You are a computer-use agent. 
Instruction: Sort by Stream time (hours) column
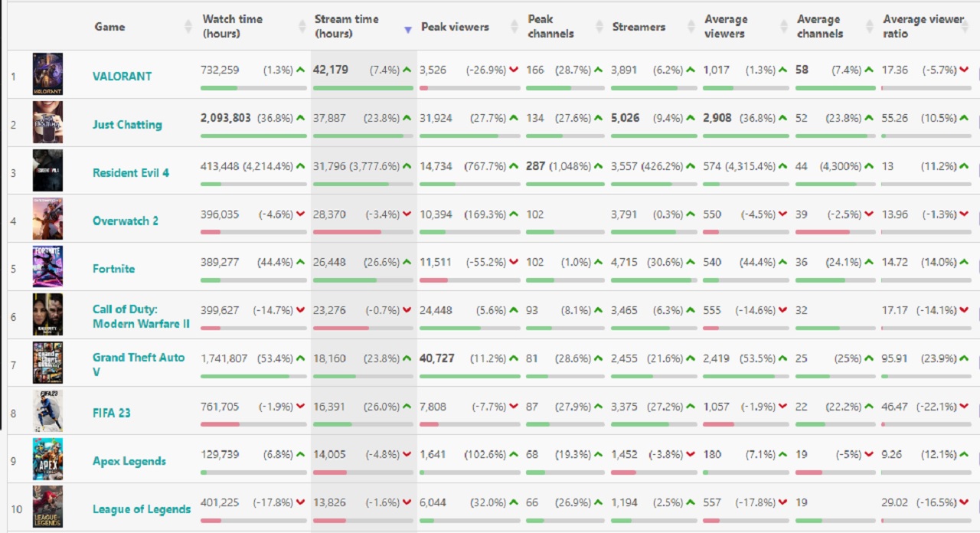tap(346, 26)
